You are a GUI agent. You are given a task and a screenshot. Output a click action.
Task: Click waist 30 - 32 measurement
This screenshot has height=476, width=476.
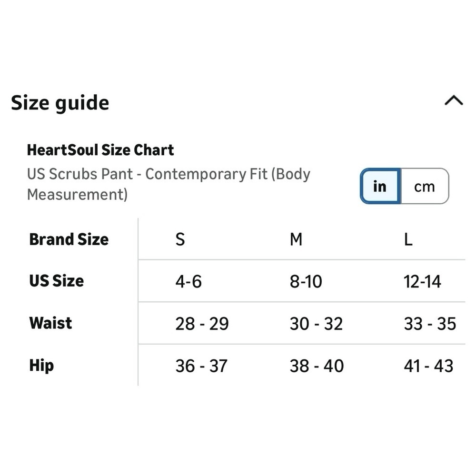316,324
